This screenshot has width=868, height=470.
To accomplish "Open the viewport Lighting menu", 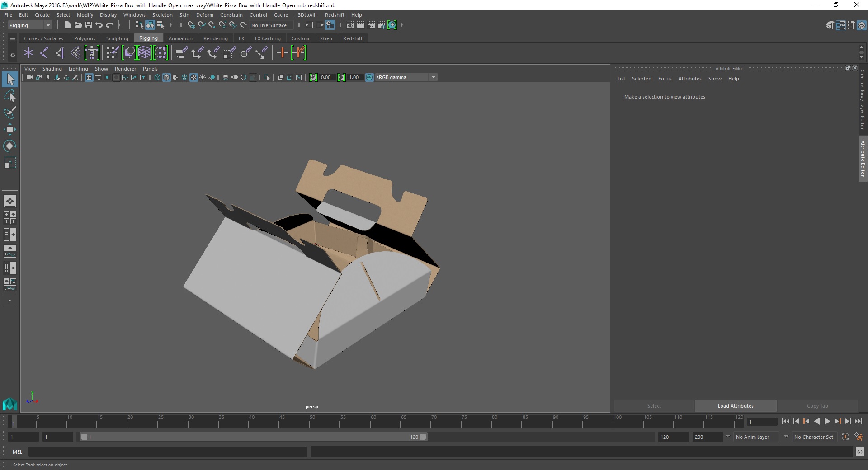I will pos(78,69).
